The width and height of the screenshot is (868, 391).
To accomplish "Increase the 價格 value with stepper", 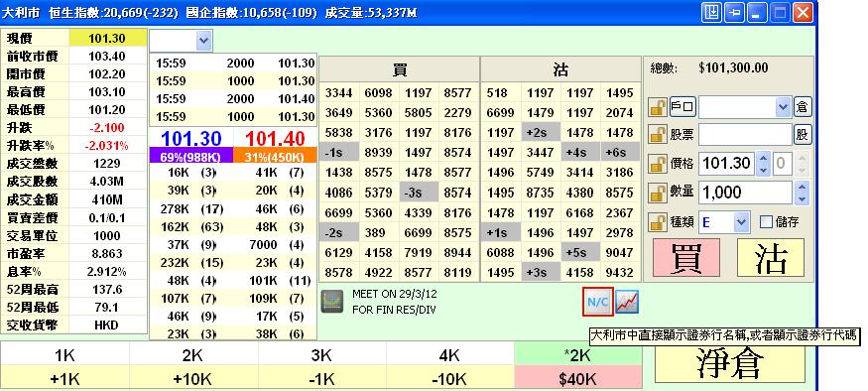I will point(764,158).
